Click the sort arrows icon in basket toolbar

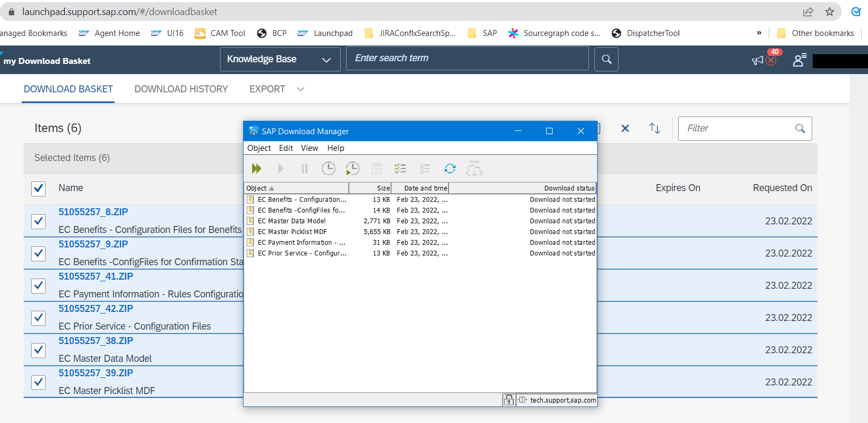(x=654, y=128)
